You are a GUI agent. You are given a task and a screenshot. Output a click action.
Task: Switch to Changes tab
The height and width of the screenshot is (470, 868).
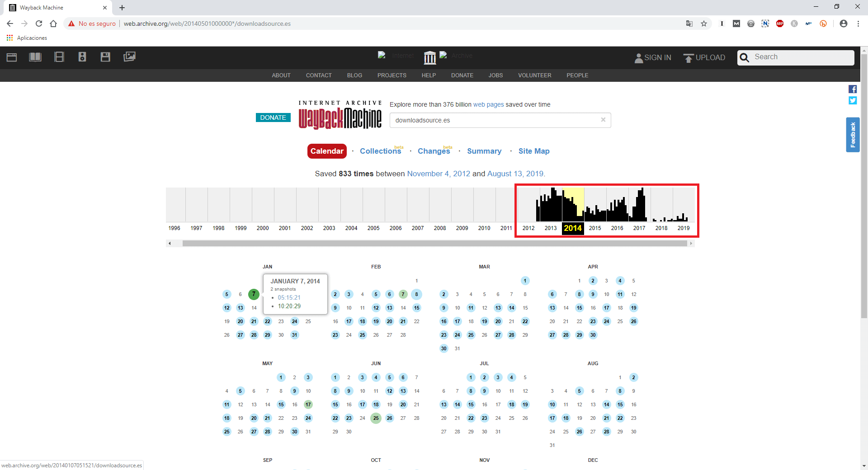(x=434, y=151)
